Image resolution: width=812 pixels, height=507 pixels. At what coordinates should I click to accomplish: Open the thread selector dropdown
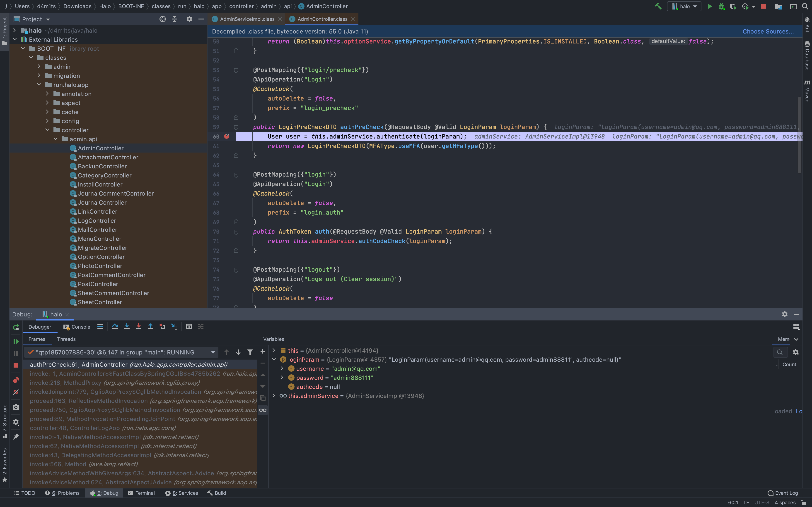click(213, 352)
